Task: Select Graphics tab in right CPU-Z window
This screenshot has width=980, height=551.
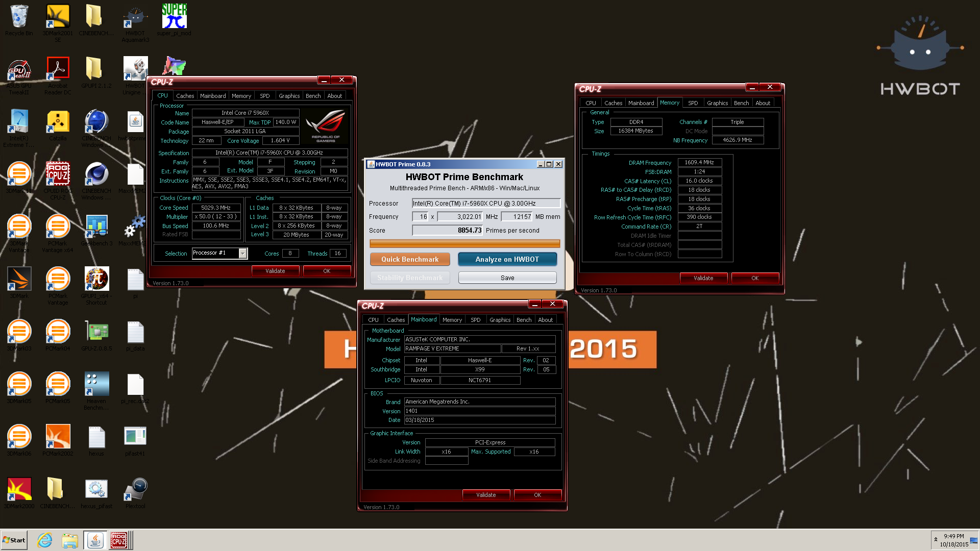Action: 717,103
